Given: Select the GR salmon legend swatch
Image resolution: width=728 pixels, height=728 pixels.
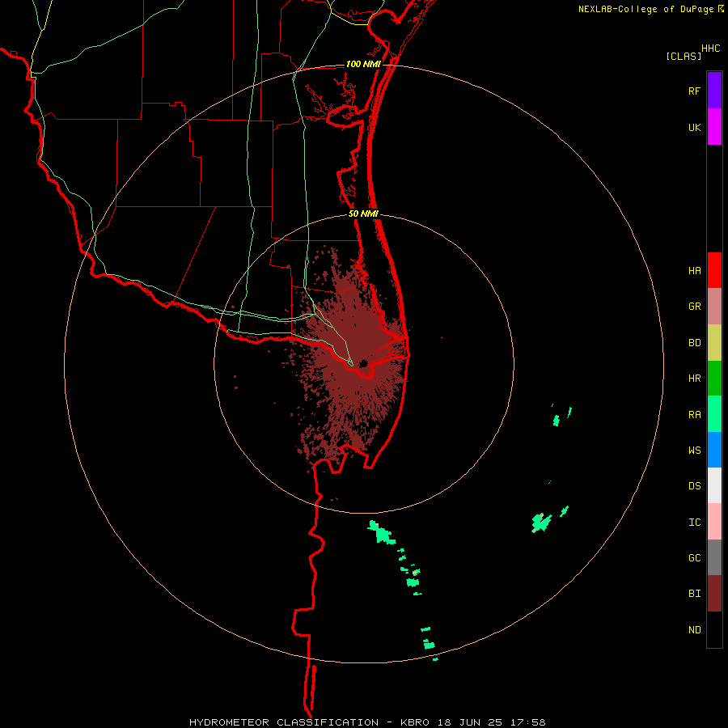Looking at the screenshot, I should 714,307.
